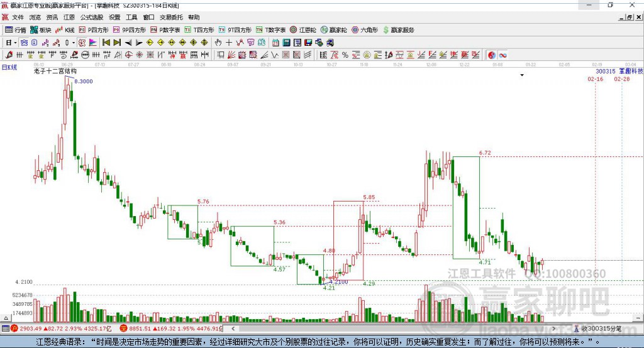
Task: Expand the candlestick style dropdown arrow
Action: pos(74,43)
